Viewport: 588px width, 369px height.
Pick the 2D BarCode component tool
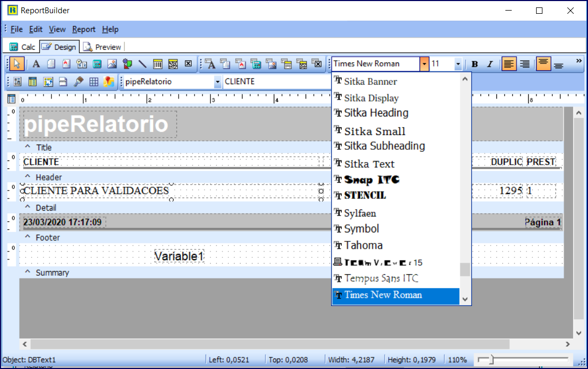173,64
